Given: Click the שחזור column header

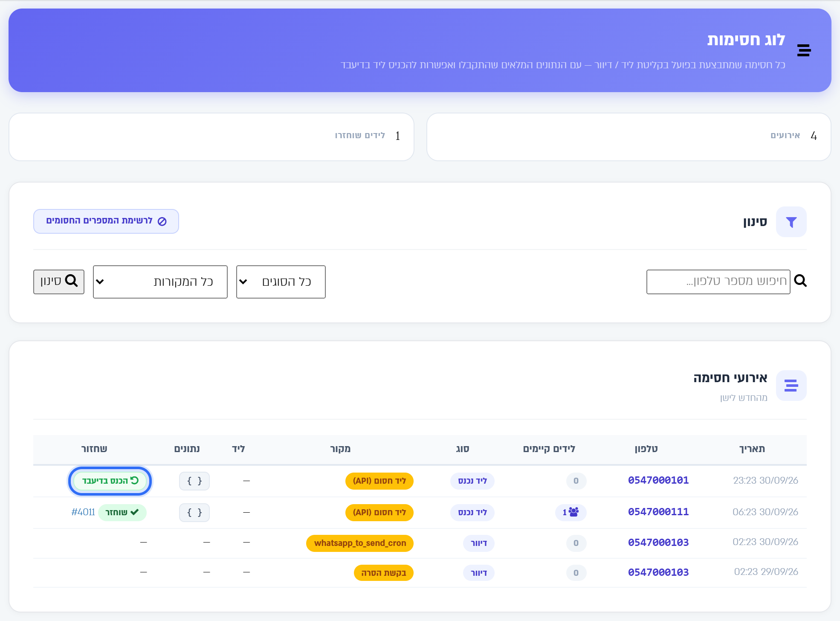Looking at the screenshot, I should [94, 449].
